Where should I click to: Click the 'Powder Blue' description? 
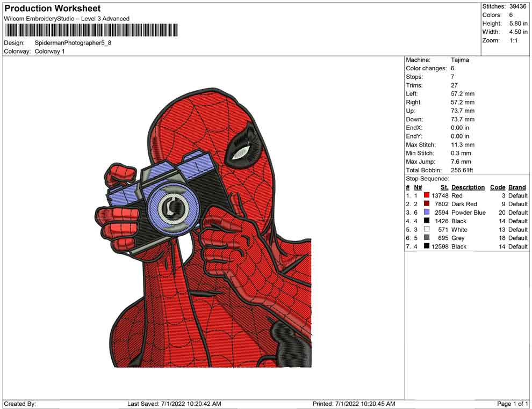(x=468, y=213)
